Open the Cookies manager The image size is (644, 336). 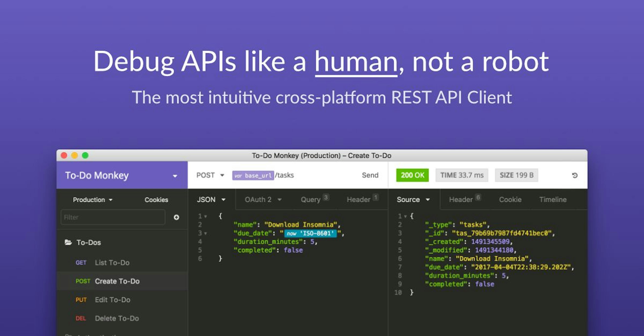click(156, 199)
